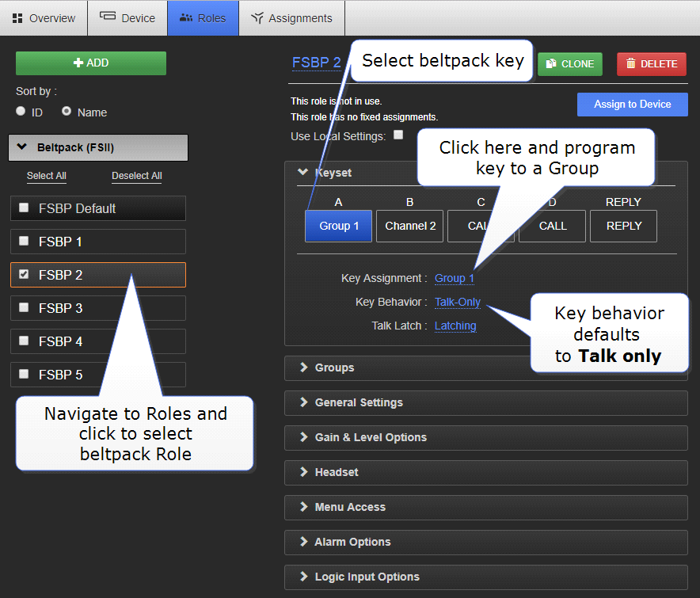Open the Assignments tab

point(291,17)
